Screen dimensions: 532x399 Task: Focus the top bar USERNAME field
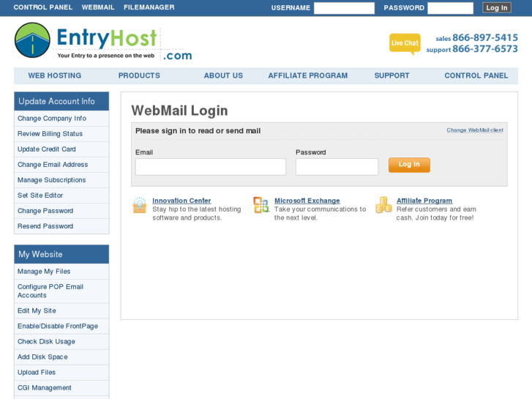pos(344,8)
